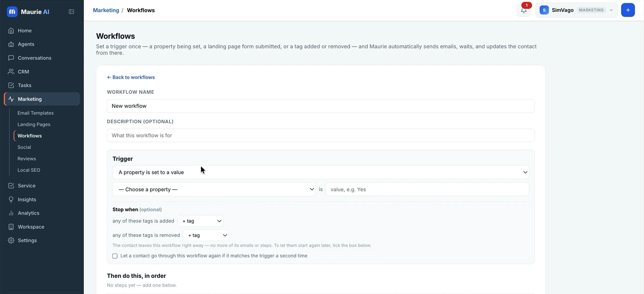Image resolution: width=644 pixels, height=294 pixels.
Task: Open the Choose a property dropdown
Action: click(214, 189)
